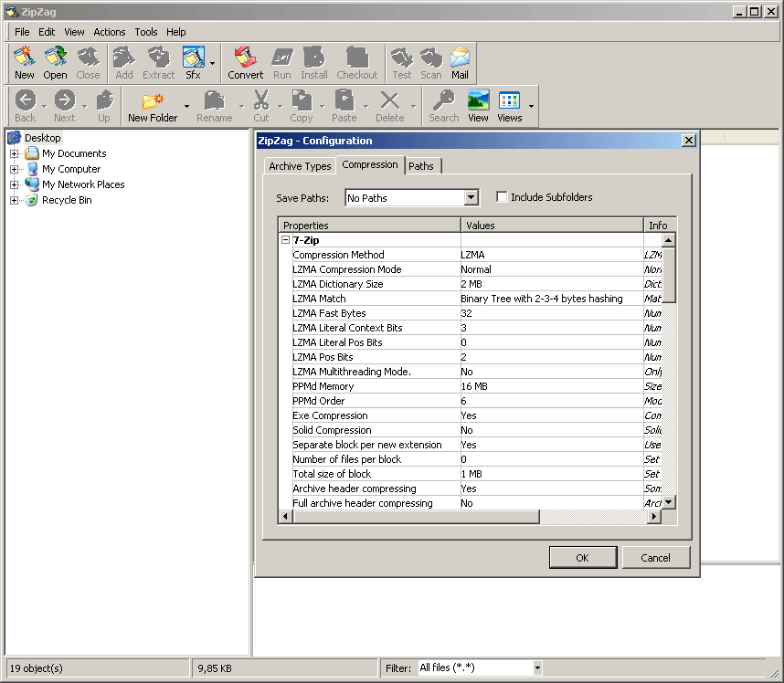
Task: Click the Open archive toolbar icon
Action: (x=55, y=63)
